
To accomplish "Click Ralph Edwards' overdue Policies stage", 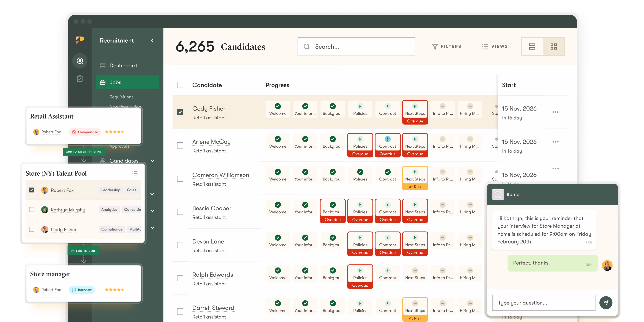I will pyautogui.click(x=360, y=277).
